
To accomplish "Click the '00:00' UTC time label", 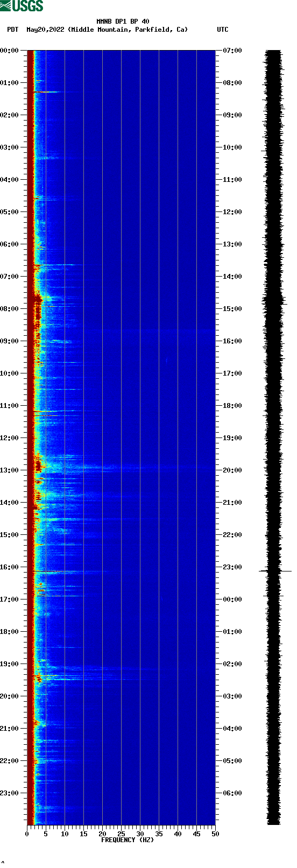I will coord(232,599).
